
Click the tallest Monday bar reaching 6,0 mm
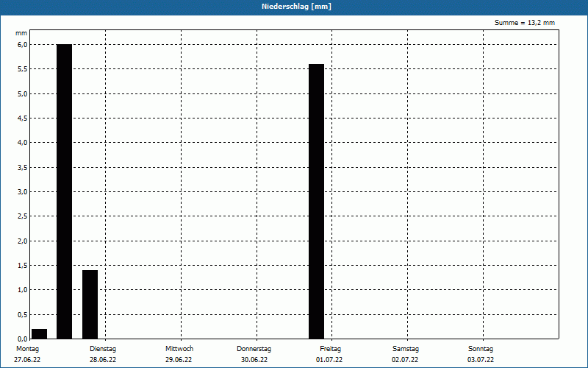pos(64,191)
